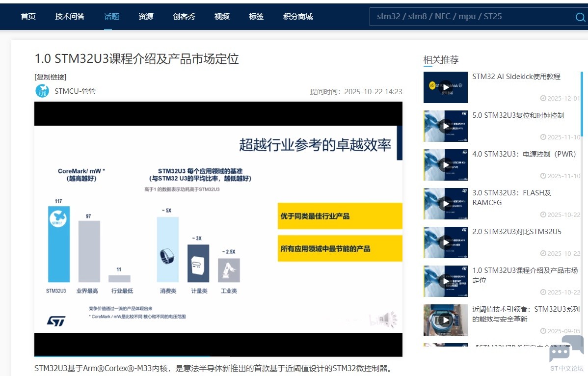
Task: Open the 资源 navigation item
Action: 146,17
